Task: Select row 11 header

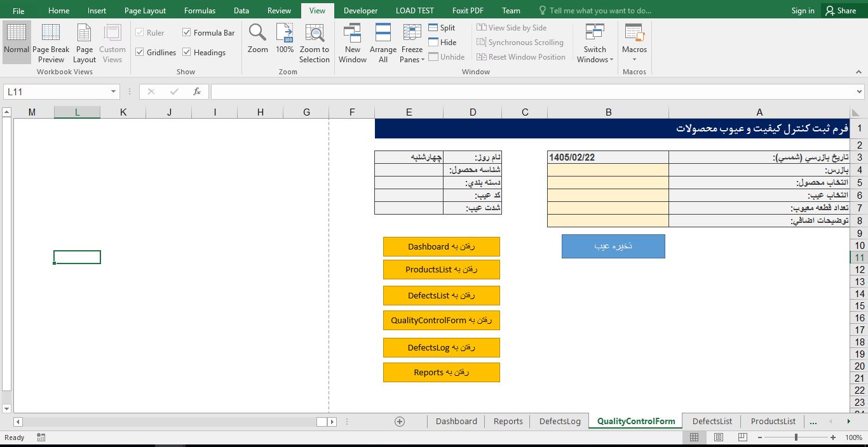Action: (x=859, y=257)
